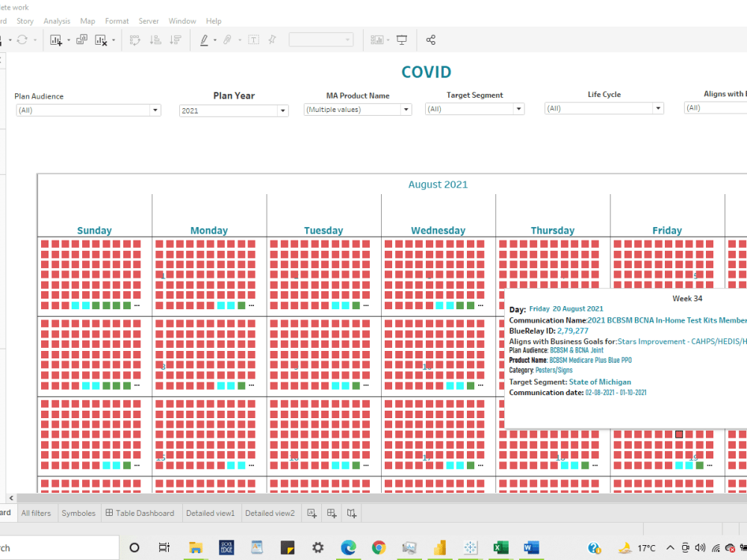Image resolution: width=747 pixels, height=560 pixels.
Task: Expand the Life Cycle filter dropdown
Action: pos(658,108)
